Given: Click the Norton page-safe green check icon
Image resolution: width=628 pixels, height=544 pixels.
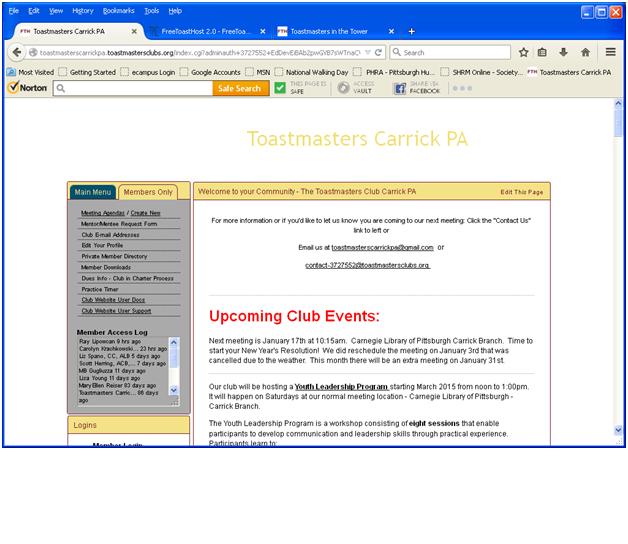Looking at the screenshot, I should pyautogui.click(x=280, y=88).
